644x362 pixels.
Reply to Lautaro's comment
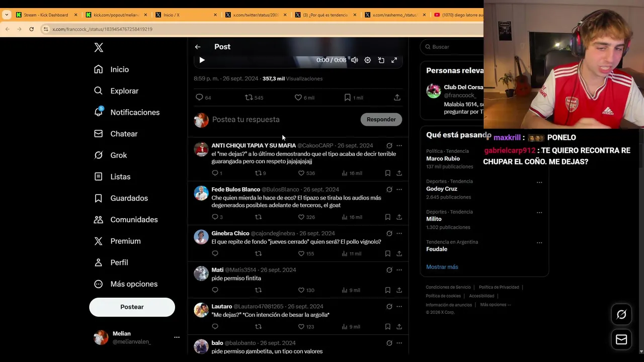point(215,327)
